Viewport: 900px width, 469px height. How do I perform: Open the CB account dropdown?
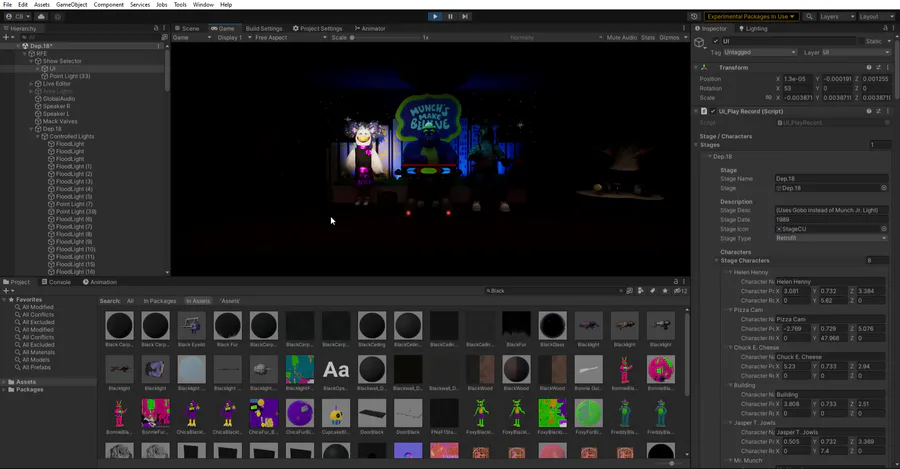18,17
